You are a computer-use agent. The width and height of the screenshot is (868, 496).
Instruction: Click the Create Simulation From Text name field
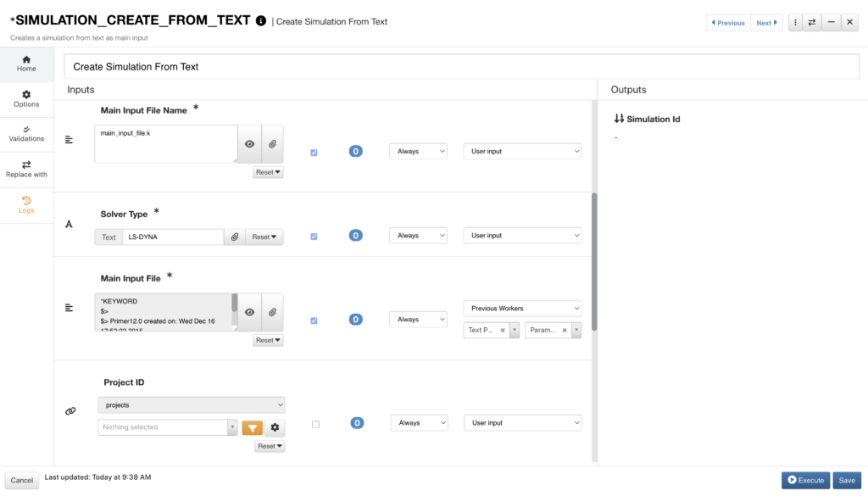[462, 66]
